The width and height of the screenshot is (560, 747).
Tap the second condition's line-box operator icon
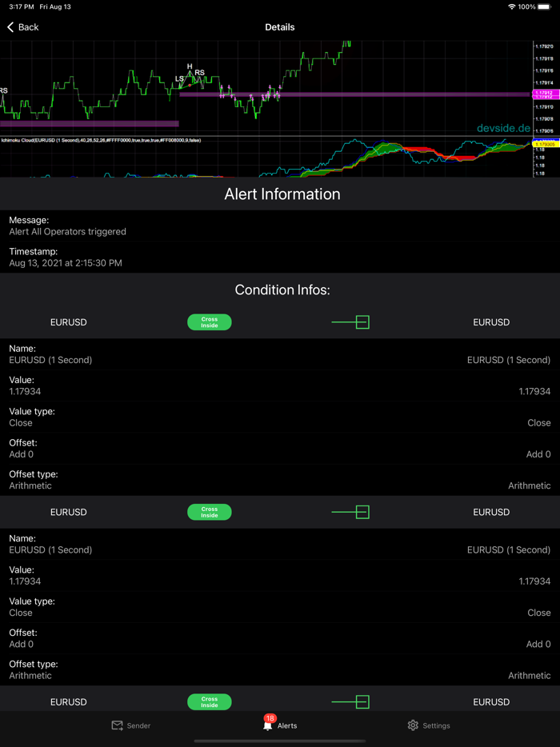point(350,512)
